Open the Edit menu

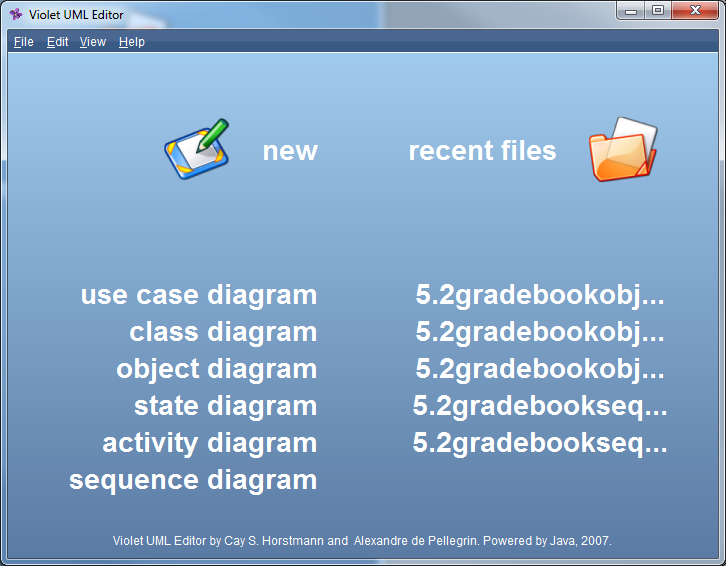tap(58, 42)
